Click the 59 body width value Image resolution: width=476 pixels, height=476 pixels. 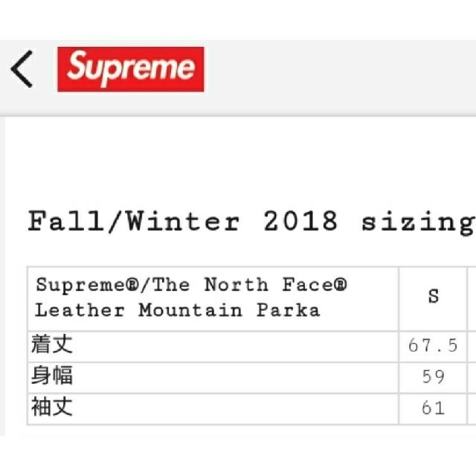point(433,377)
